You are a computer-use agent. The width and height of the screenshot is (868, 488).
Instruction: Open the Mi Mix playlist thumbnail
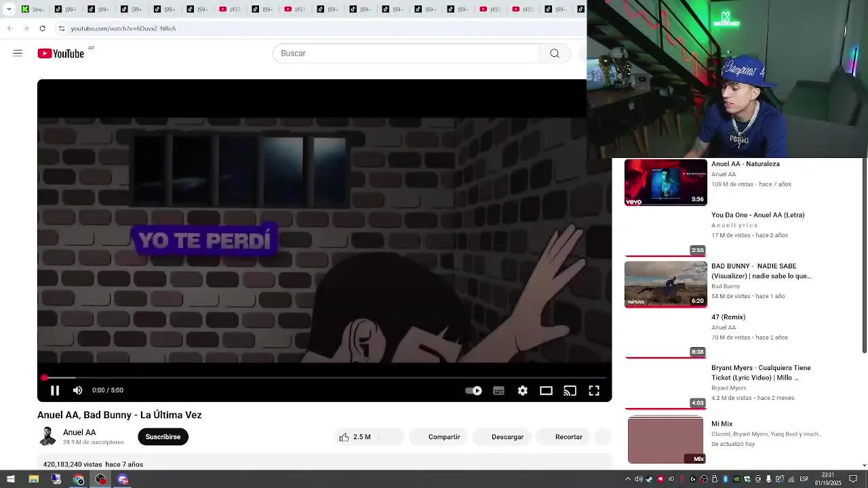665,441
